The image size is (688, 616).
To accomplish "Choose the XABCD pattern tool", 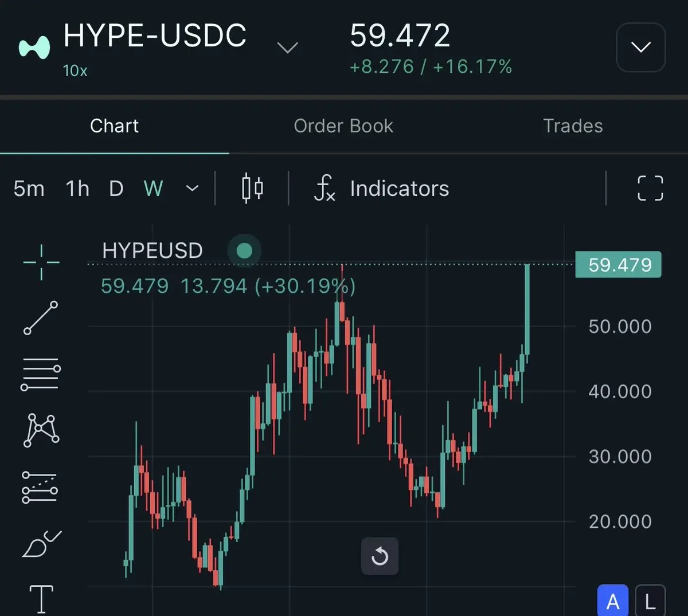I will (x=41, y=430).
